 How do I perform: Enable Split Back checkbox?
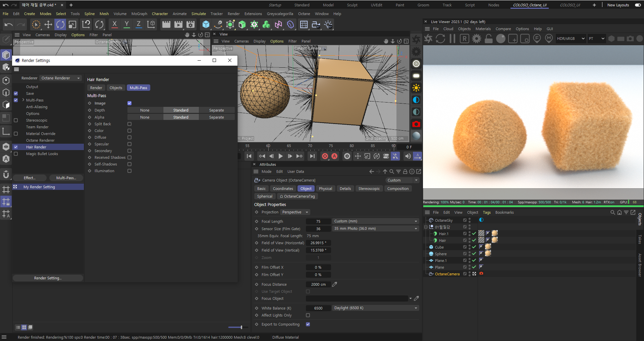click(129, 124)
